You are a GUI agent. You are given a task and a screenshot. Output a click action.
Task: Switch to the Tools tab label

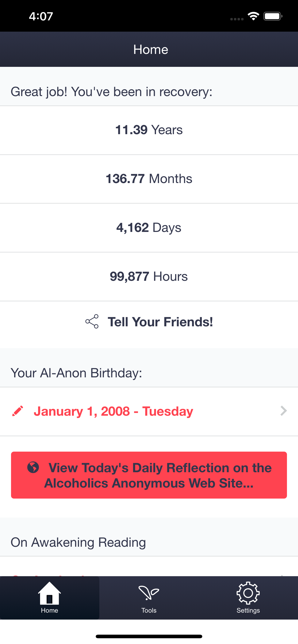tap(149, 610)
